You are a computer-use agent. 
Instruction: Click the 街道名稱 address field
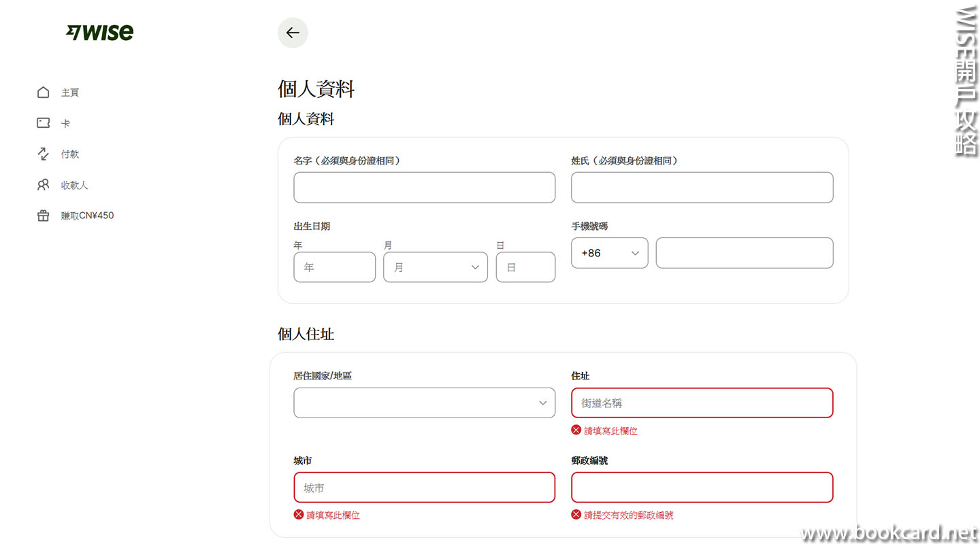click(702, 403)
